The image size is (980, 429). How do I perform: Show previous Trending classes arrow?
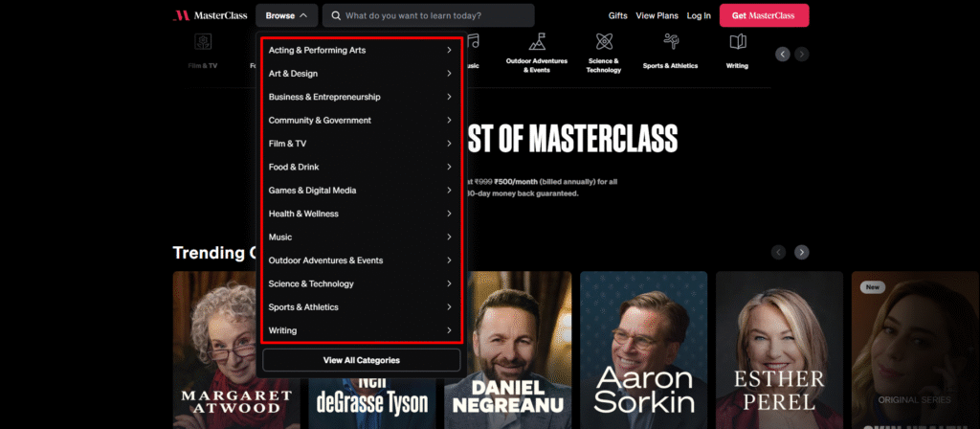coord(778,252)
